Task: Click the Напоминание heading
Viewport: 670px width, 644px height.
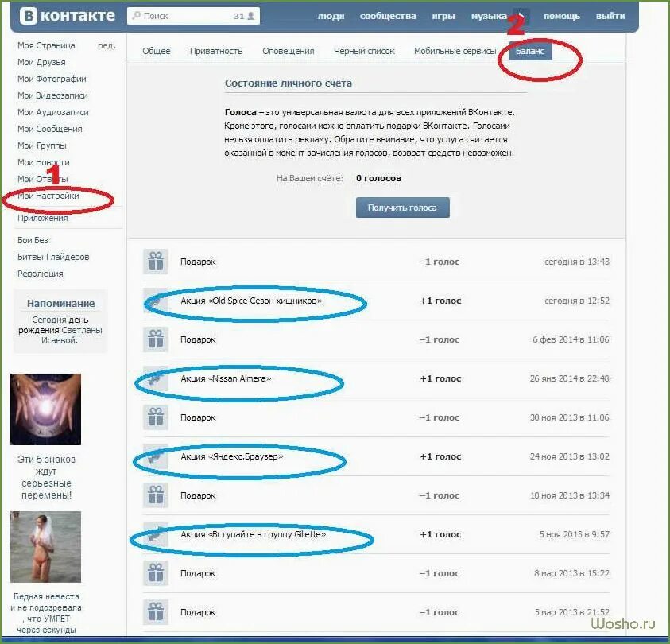Action: pyautogui.click(x=60, y=304)
